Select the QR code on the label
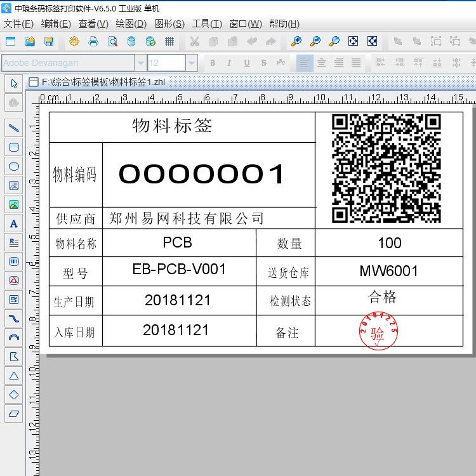 [x=386, y=168]
